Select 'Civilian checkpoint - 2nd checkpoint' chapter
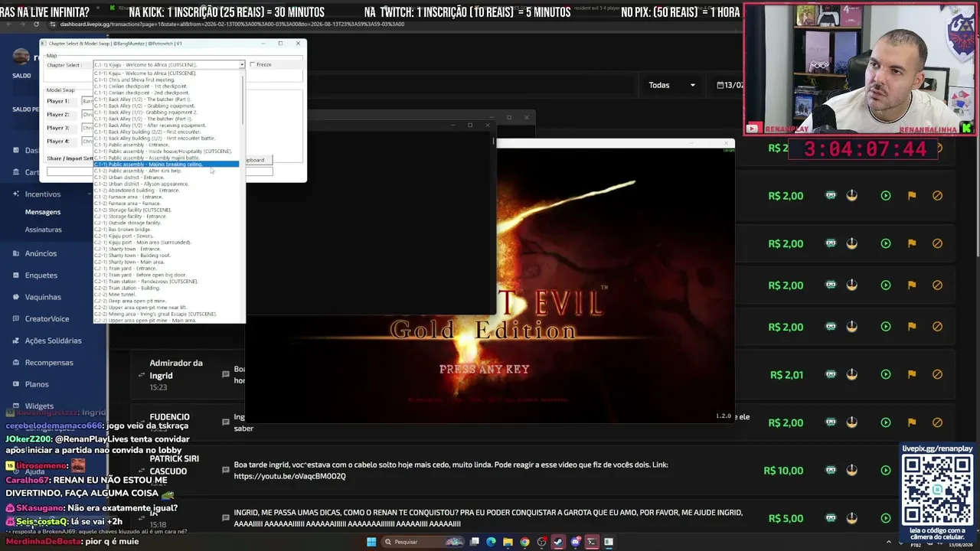 click(166, 93)
